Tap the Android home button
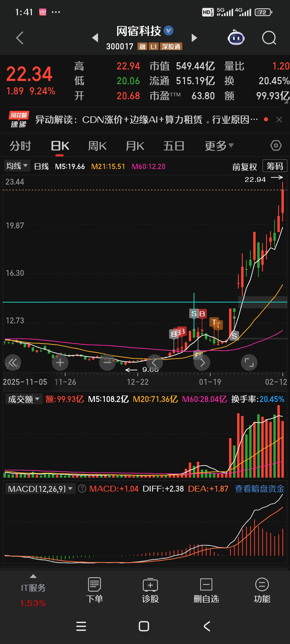Image resolution: width=290 pixels, height=644 pixels. tap(144, 626)
